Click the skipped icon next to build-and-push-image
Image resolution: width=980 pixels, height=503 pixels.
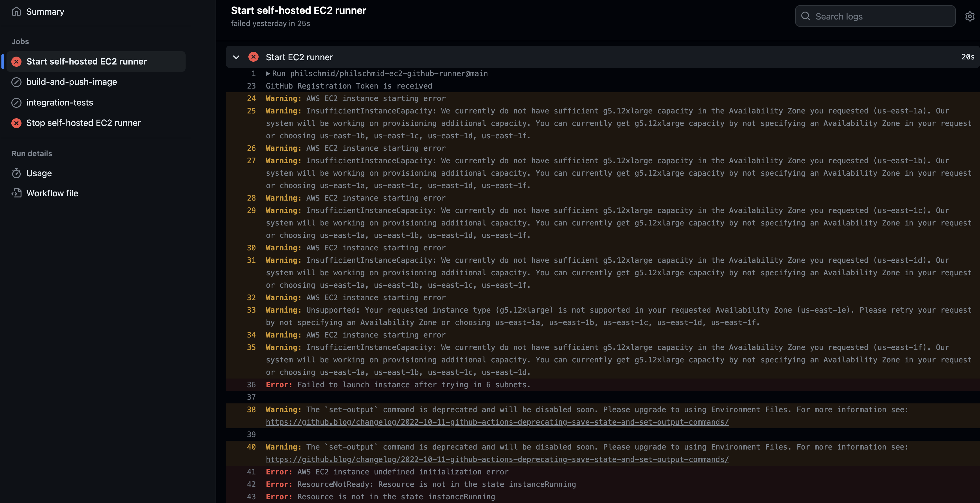click(16, 82)
